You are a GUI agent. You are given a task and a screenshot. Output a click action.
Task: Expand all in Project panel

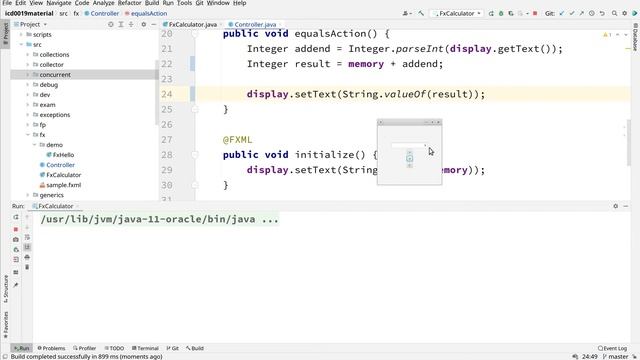[x=121, y=24]
